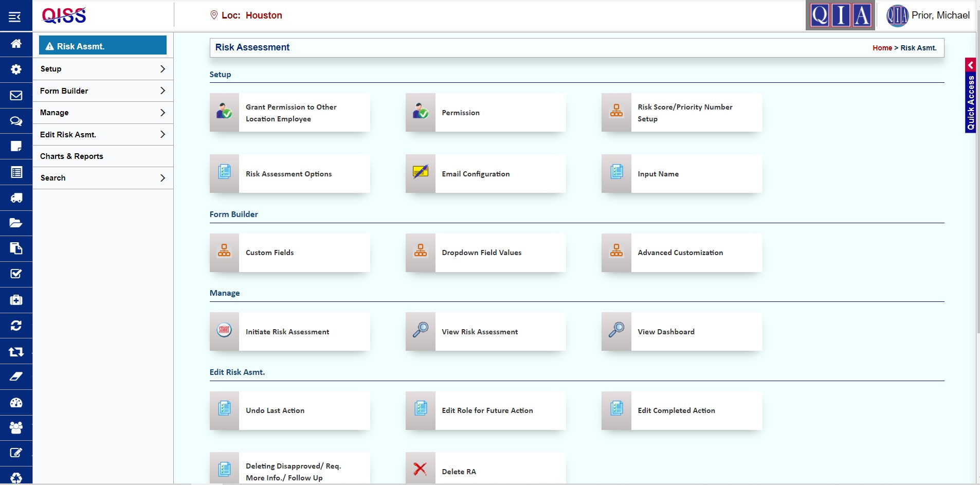This screenshot has height=485, width=980.
Task: Click the red X icon on Delete RA
Action: point(420,469)
